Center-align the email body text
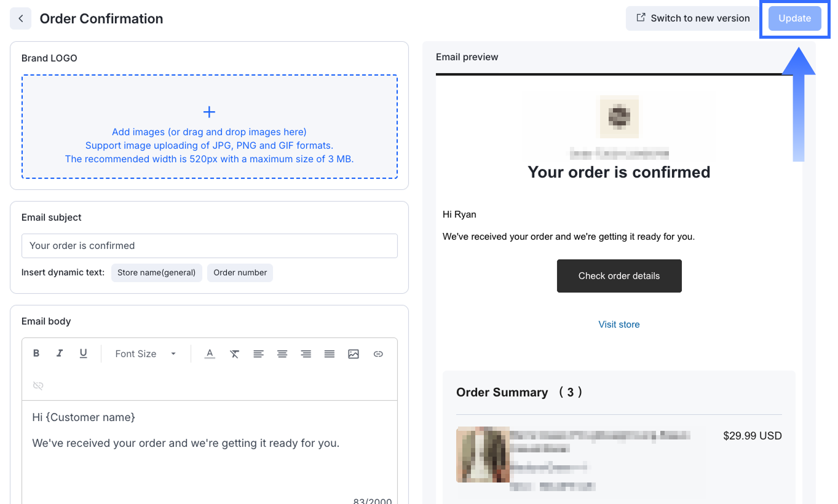The width and height of the screenshot is (838, 504). [x=282, y=354]
